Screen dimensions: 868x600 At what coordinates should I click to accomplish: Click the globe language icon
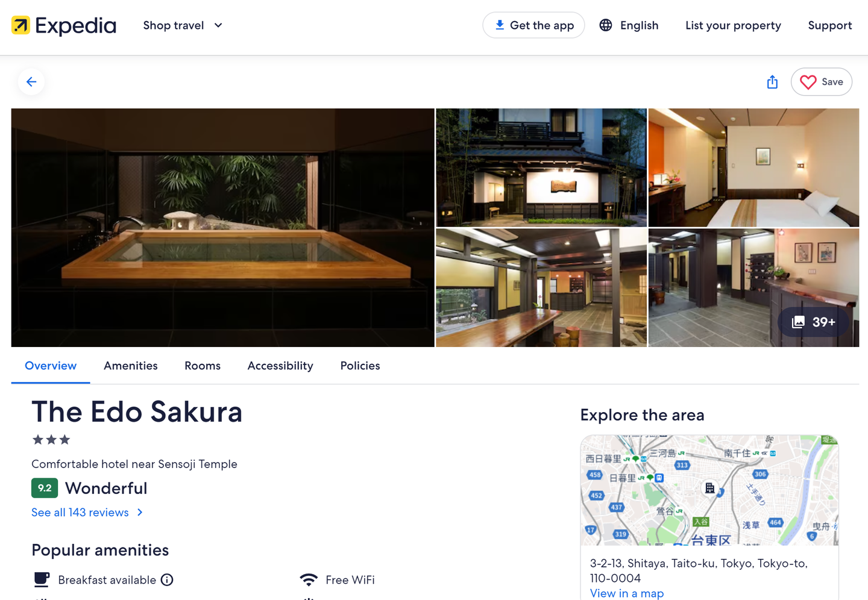point(606,25)
